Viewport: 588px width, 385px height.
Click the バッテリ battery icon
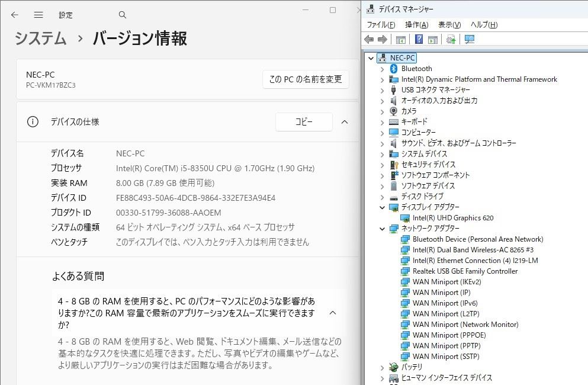coord(393,367)
